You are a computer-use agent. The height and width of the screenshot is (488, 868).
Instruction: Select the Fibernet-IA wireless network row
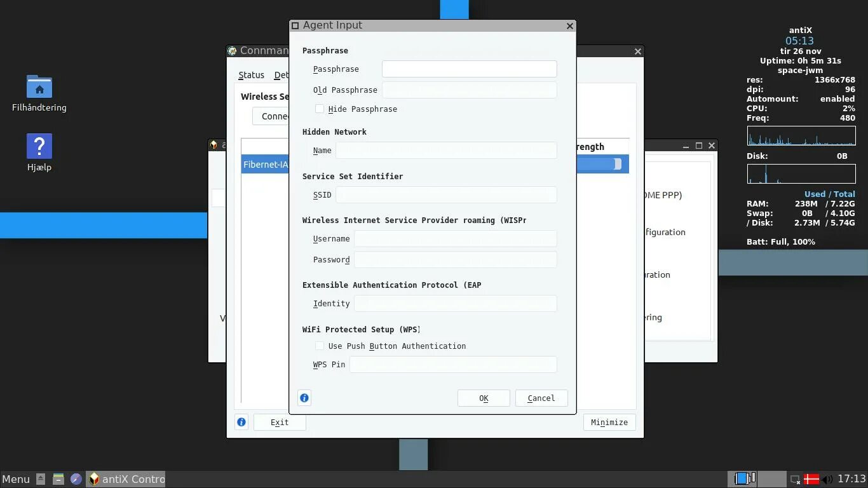tap(265, 164)
